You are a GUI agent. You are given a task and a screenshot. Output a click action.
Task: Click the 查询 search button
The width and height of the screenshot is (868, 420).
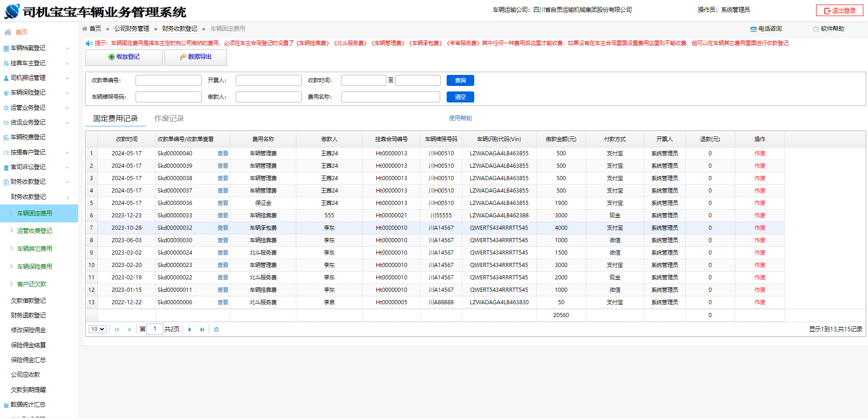[460, 80]
